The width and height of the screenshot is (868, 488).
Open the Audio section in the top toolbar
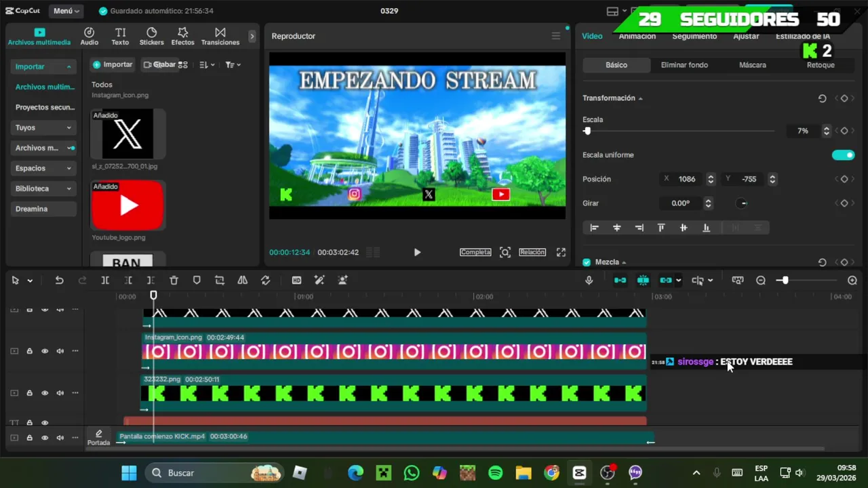pyautogui.click(x=89, y=37)
